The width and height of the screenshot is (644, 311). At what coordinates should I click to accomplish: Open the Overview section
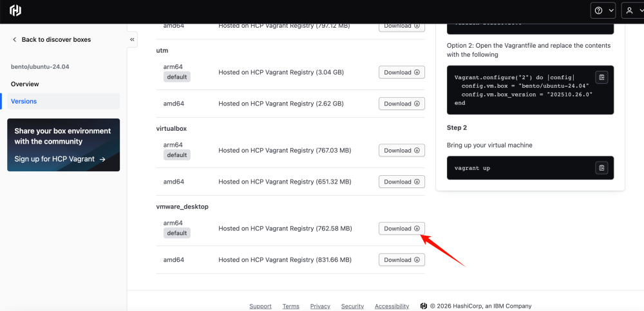pos(25,84)
